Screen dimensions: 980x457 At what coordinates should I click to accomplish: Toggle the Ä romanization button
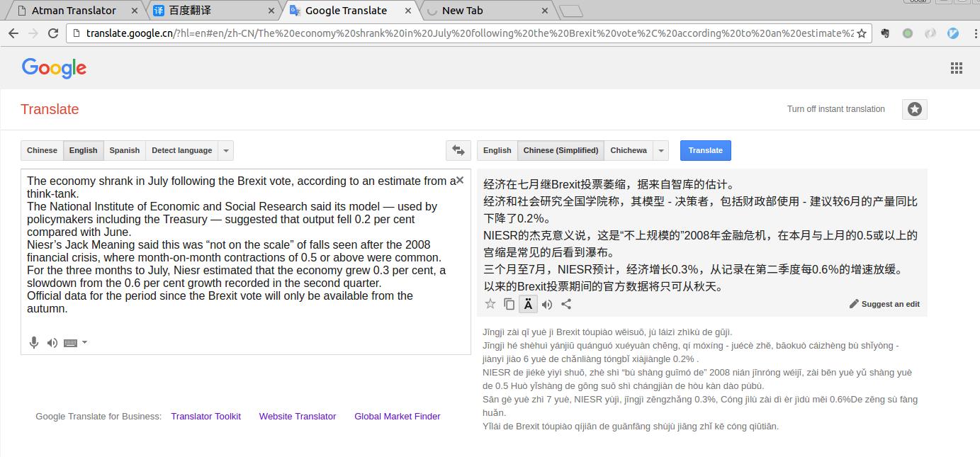click(x=528, y=304)
